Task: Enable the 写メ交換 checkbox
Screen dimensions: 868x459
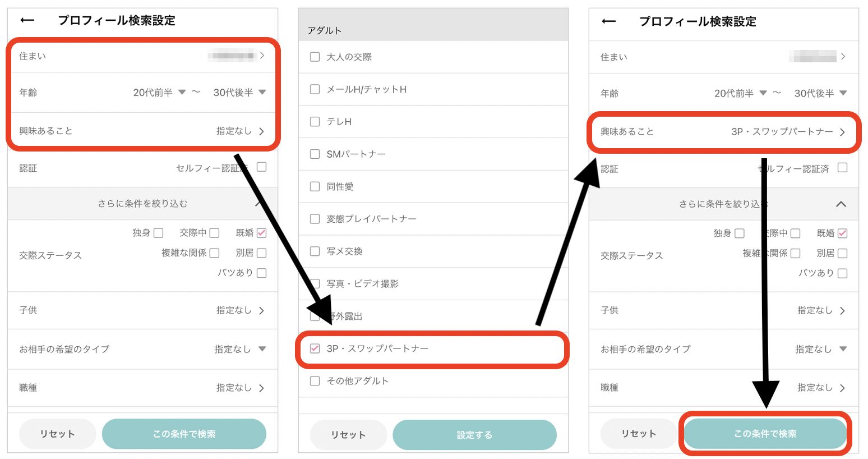Action: (315, 251)
